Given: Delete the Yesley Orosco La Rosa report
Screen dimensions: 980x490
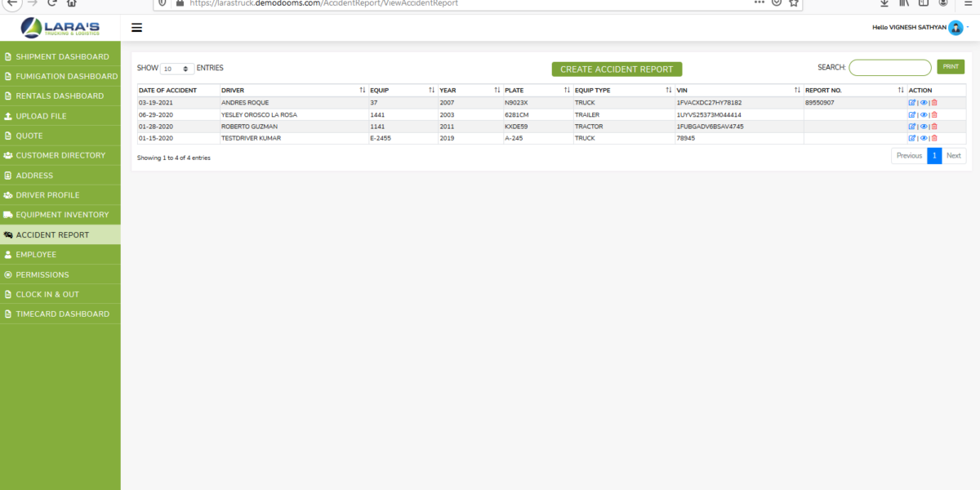Looking at the screenshot, I should click(934, 115).
